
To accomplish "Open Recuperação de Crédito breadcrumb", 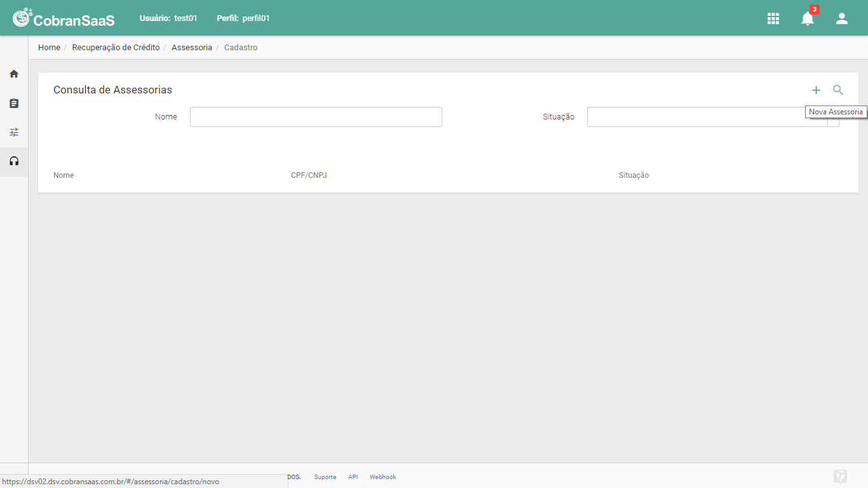I will [116, 48].
